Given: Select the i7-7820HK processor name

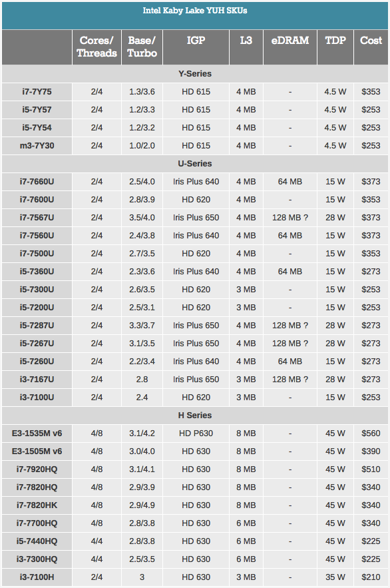Looking at the screenshot, I should click(x=37, y=505).
